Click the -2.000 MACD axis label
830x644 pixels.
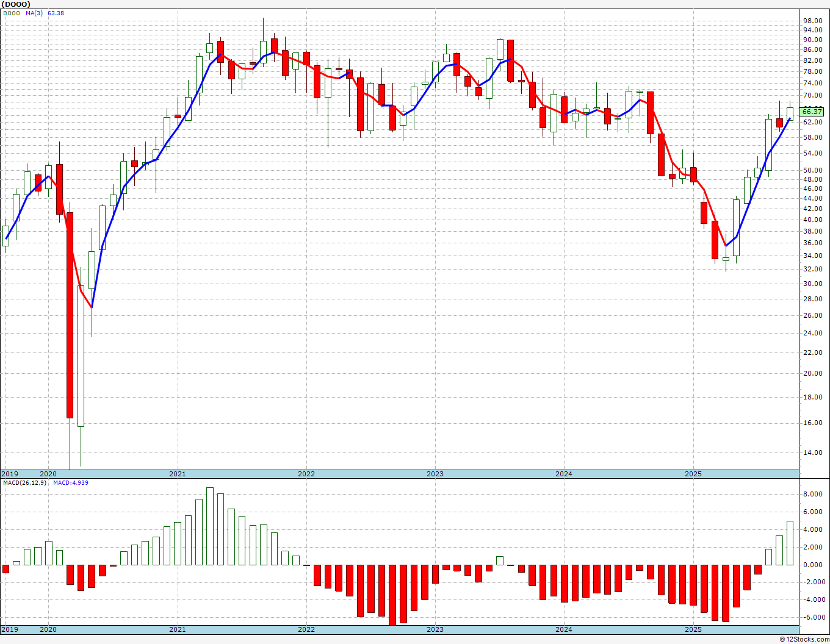814,582
